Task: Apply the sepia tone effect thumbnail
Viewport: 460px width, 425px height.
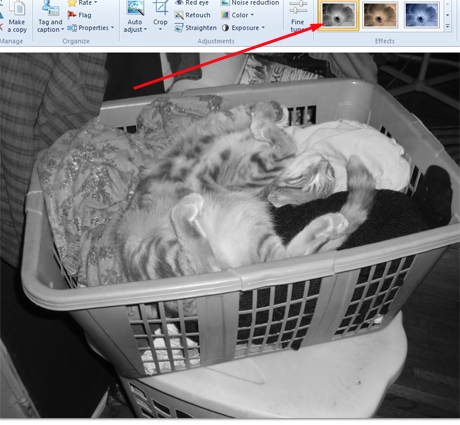Action: coord(380,15)
